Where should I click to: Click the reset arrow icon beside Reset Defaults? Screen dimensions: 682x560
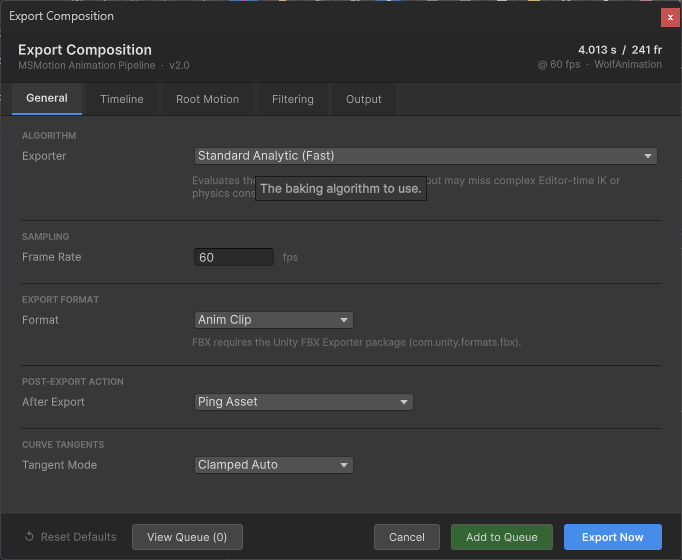pyautogui.click(x=29, y=537)
